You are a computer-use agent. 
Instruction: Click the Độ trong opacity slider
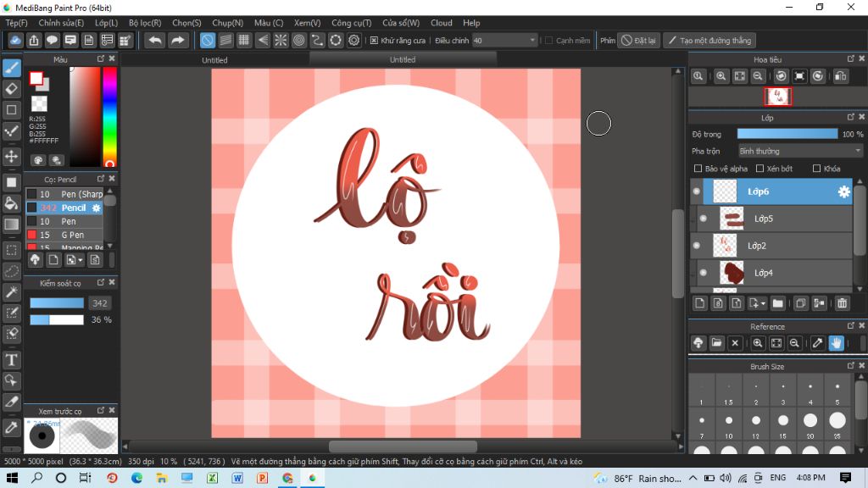(787, 134)
